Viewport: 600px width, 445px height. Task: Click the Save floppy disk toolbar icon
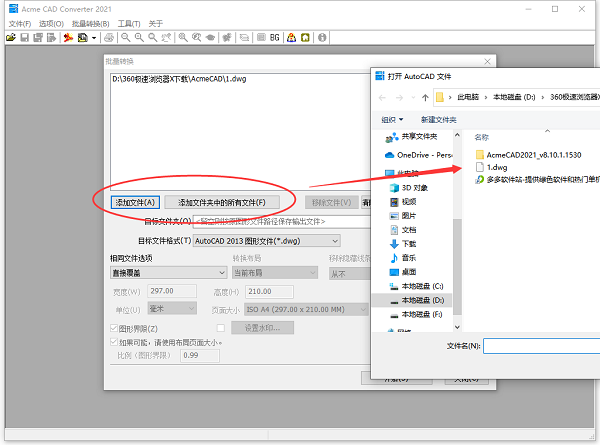coord(25,37)
